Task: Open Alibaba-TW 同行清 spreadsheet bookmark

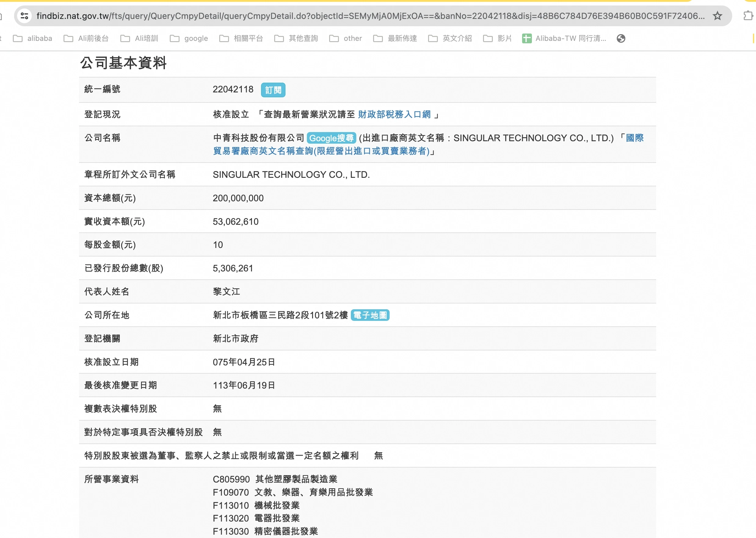Action: [564, 38]
